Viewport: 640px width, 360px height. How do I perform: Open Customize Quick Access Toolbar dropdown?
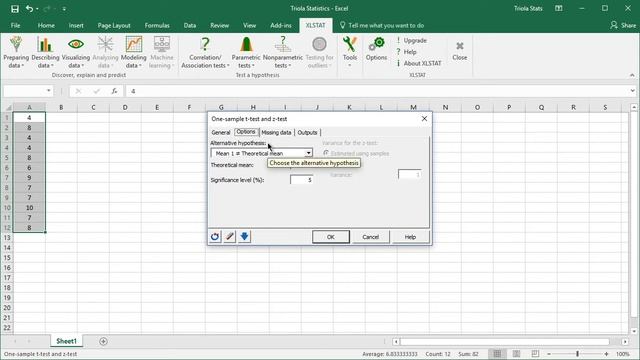pyautogui.click(x=64, y=9)
